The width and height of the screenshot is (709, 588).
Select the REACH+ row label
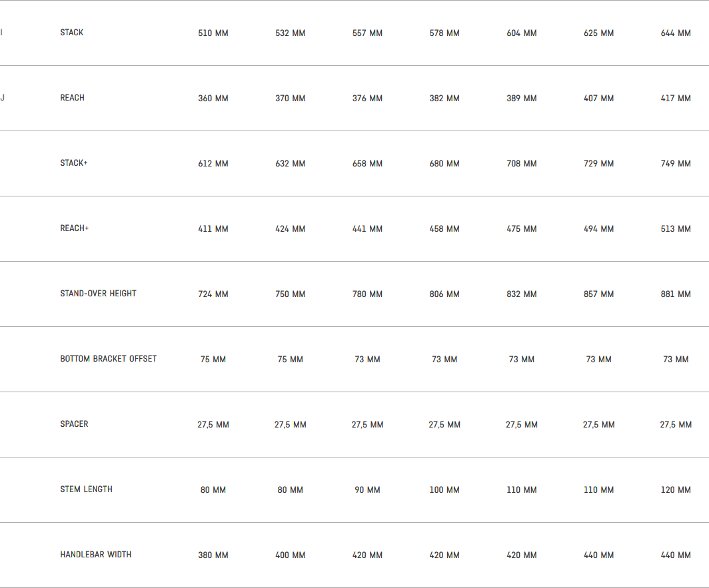point(75,228)
